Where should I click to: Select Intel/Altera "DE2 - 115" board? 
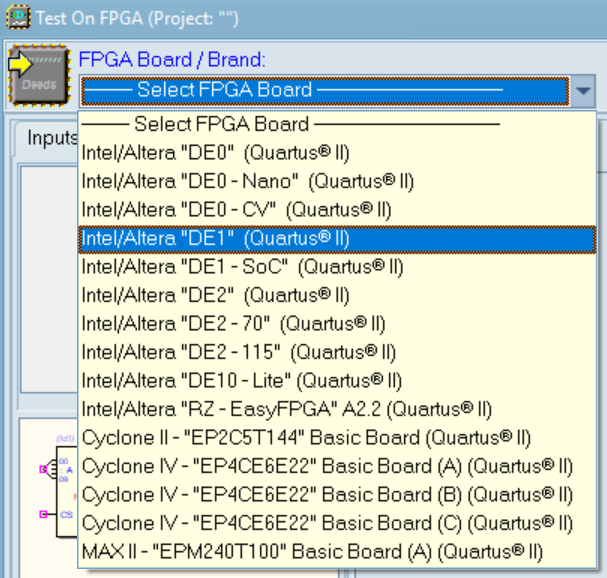pos(337,352)
